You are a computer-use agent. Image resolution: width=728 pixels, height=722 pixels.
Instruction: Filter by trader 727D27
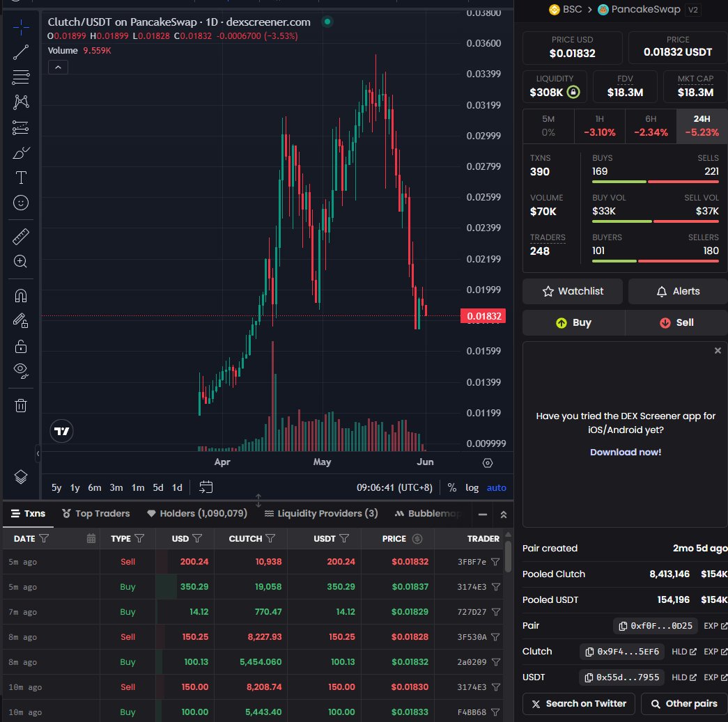[495, 612]
